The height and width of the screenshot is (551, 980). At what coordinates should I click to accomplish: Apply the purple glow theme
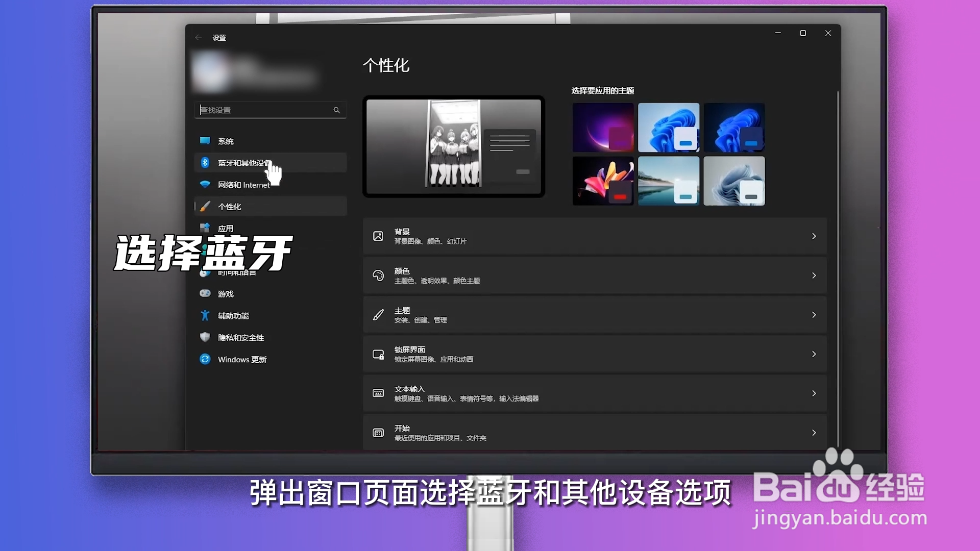click(x=603, y=128)
